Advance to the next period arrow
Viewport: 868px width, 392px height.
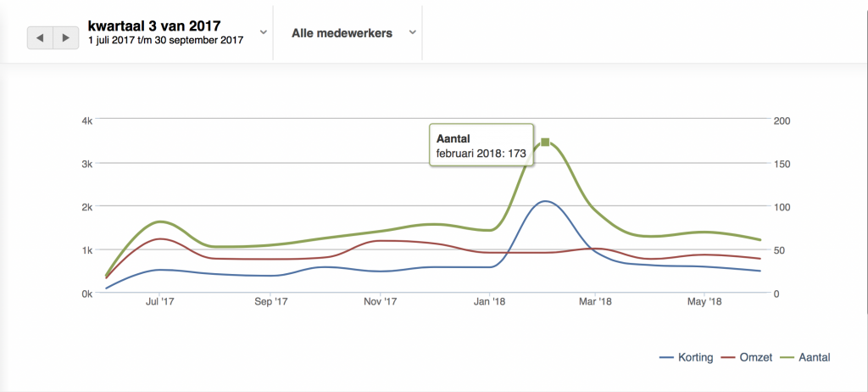[64, 38]
